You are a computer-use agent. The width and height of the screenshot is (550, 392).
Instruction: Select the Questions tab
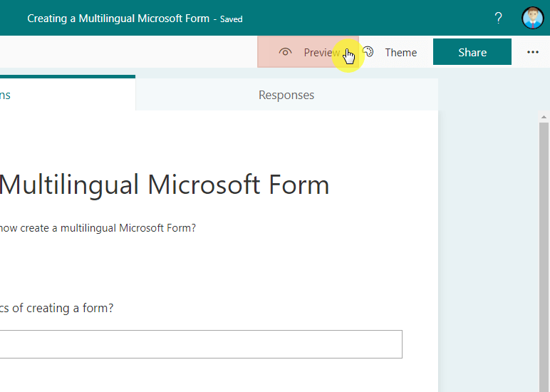point(68,94)
